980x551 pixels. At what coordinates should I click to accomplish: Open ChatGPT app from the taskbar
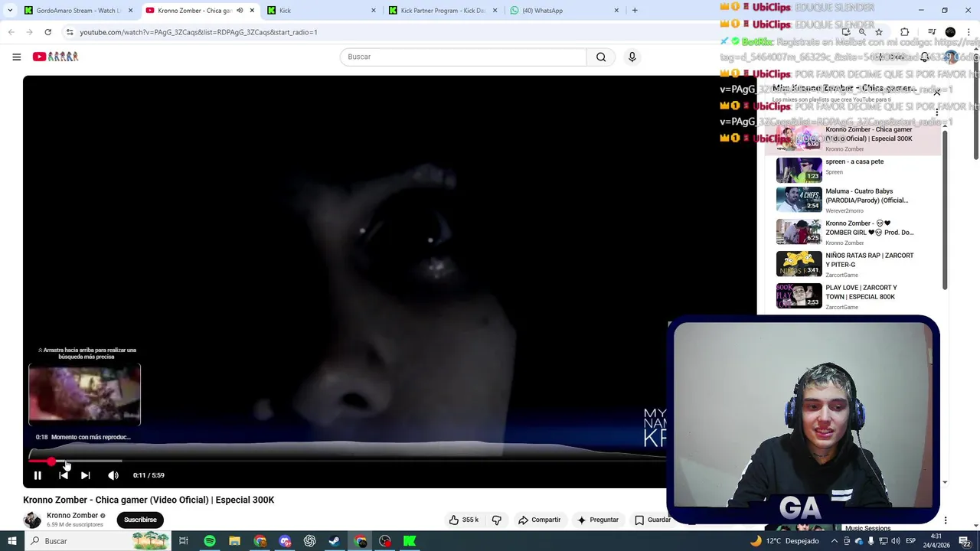click(x=309, y=541)
